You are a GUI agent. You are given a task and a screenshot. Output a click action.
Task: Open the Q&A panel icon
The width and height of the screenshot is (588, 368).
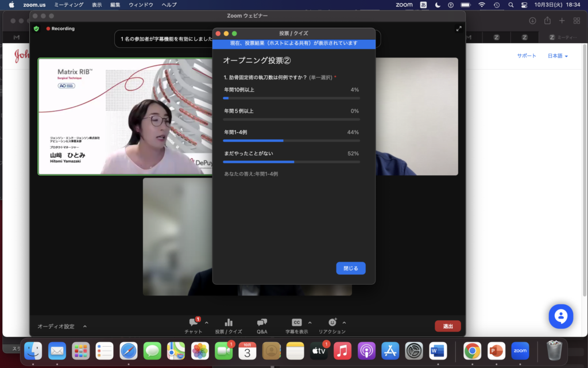point(262,323)
